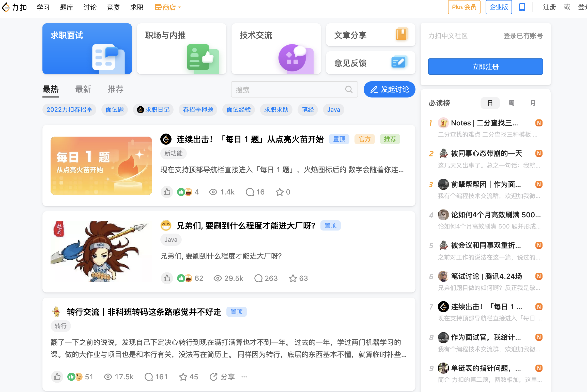Select the 面试经验 topic tag
This screenshot has width=587, height=392.
(x=238, y=110)
